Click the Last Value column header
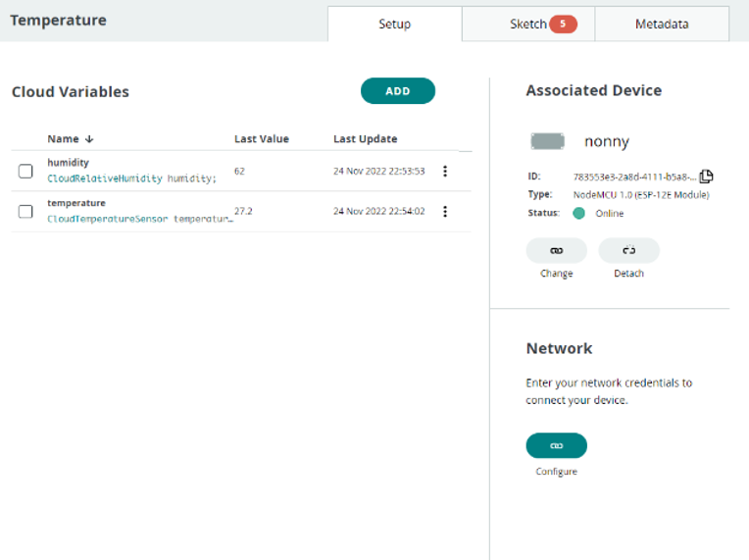Image resolution: width=749 pixels, height=560 pixels. pyautogui.click(x=262, y=139)
